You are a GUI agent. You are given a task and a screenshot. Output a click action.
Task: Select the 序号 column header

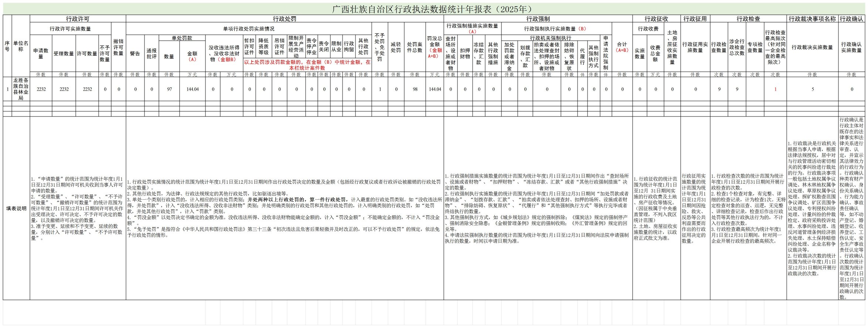click(7, 46)
